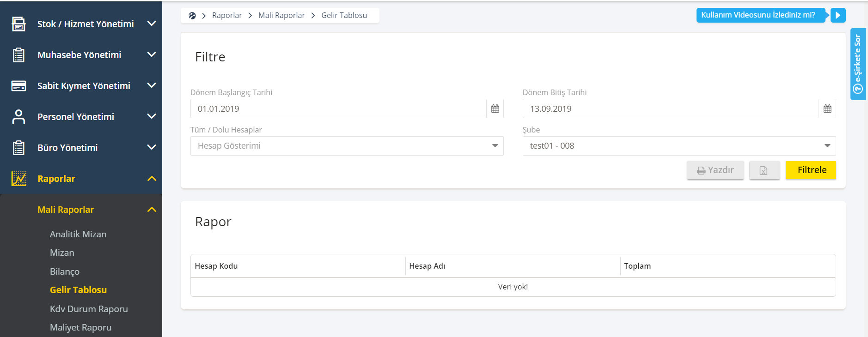
Task: Export report with the Excel icon button
Action: [764, 170]
